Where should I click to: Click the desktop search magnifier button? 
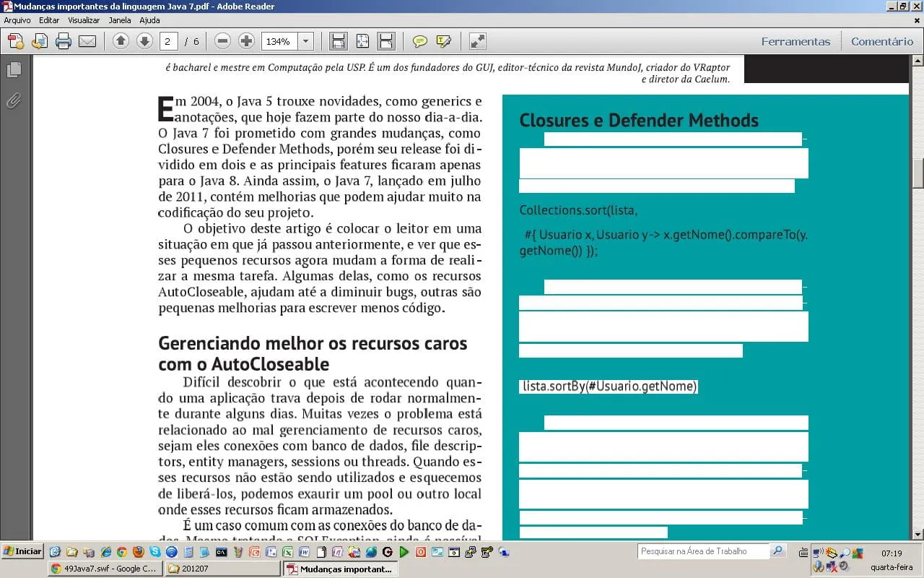pyautogui.click(x=777, y=551)
